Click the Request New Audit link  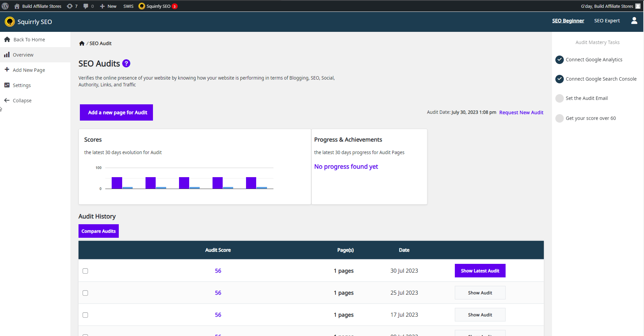(521, 112)
